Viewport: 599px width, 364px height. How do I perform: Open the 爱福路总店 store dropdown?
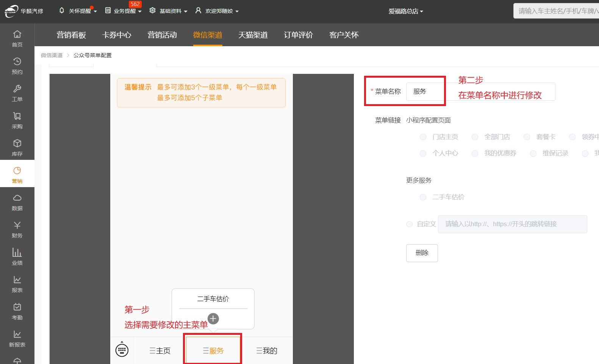(x=406, y=11)
